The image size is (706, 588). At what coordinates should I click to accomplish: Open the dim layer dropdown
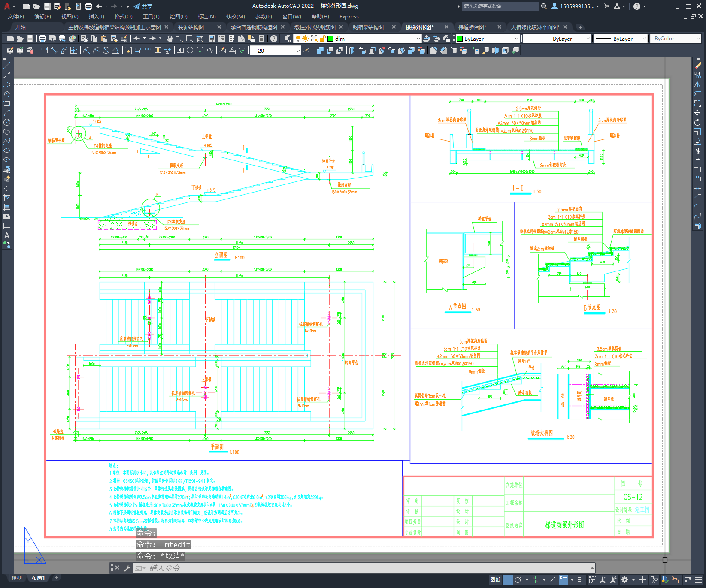[418, 39]
